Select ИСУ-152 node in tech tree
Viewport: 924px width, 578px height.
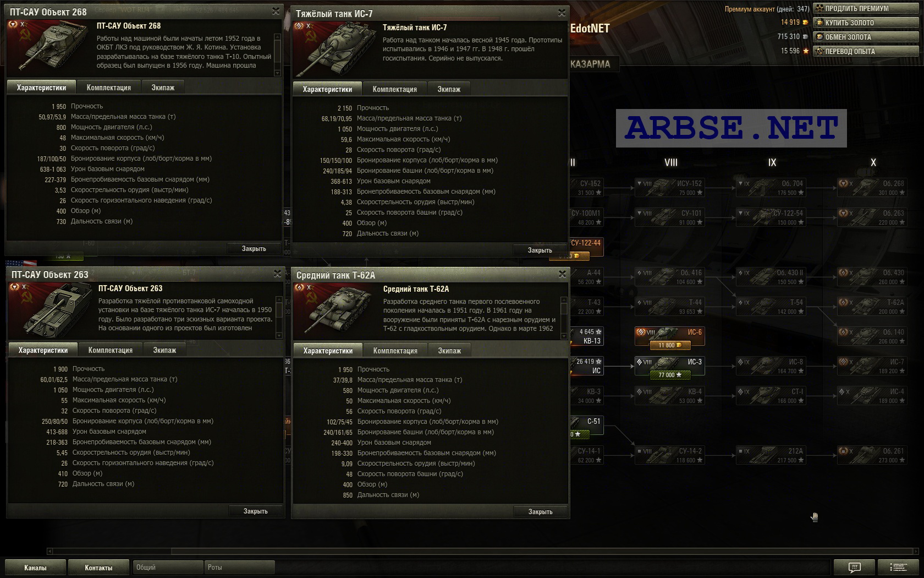tap(669, 188)
